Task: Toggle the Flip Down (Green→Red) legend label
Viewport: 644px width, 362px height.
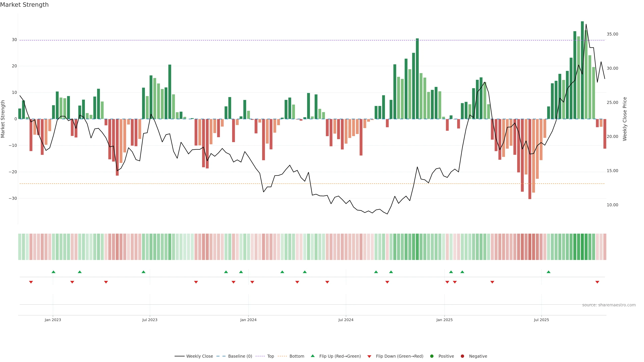Action: 399,356
